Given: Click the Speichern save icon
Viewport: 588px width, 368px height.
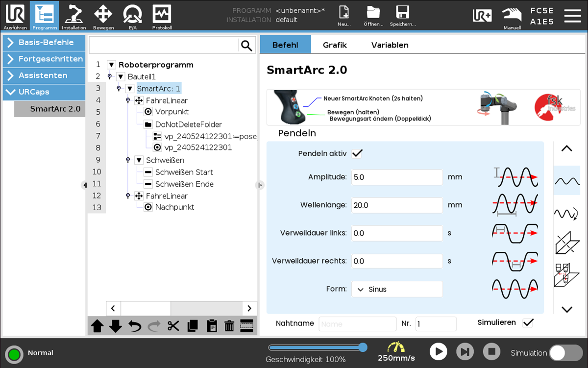Looking at the screenshot, I should pos(403,16).
